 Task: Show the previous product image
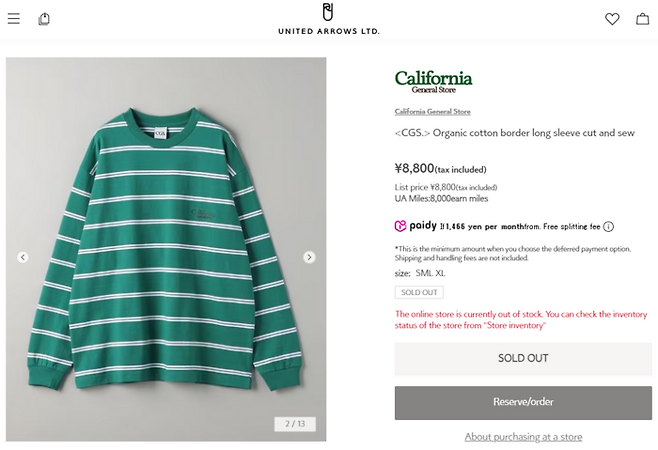coord(23,257)
